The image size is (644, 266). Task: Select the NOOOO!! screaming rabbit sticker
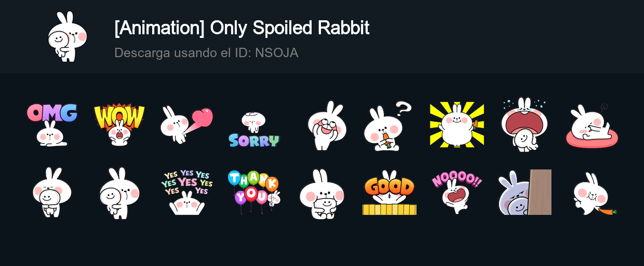coord(457,193)
